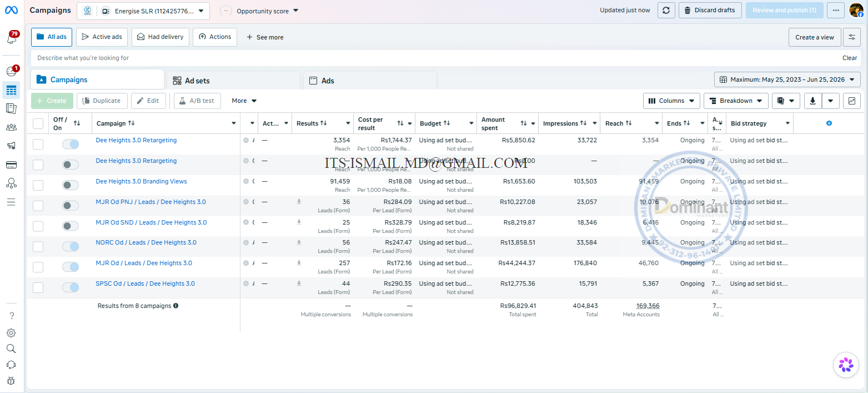
Task: Open the view settings sliders icon
Action: [852, 37]
